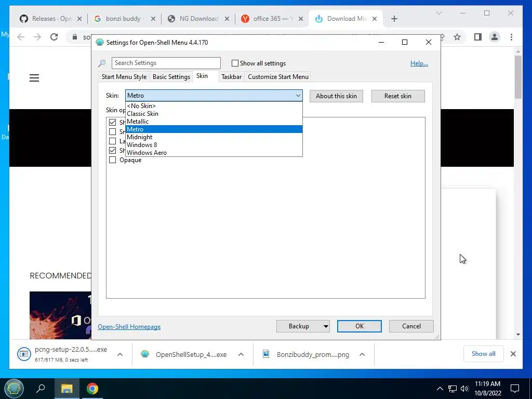Toggle the second skin option checkbox
The image size is (532, 399).
pyautogui.click(x=112, y=131)
